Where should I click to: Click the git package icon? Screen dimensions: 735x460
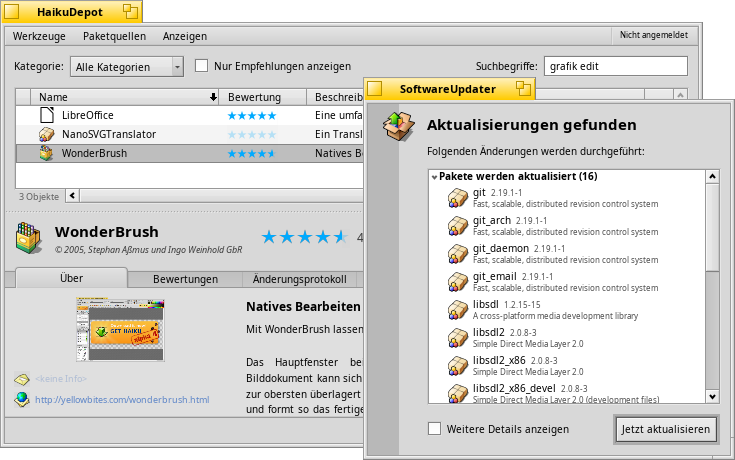[458, 198]
